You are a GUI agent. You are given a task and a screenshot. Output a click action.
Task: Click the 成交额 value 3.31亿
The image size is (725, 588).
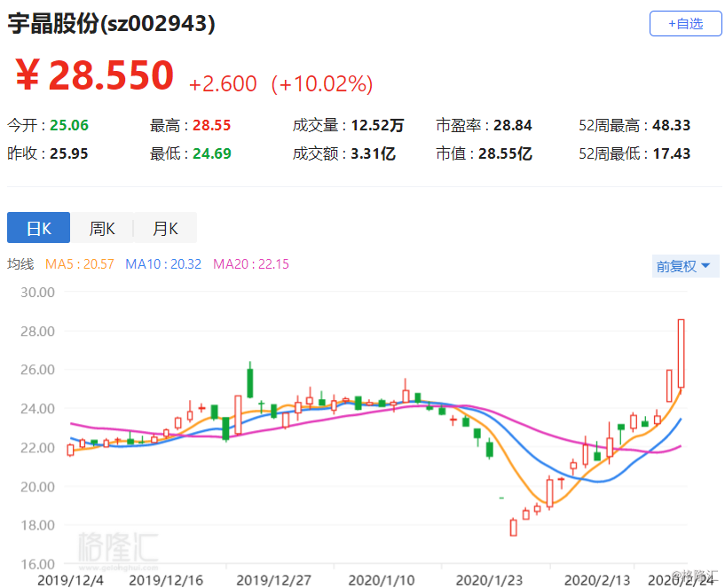[x=373, y=153]
